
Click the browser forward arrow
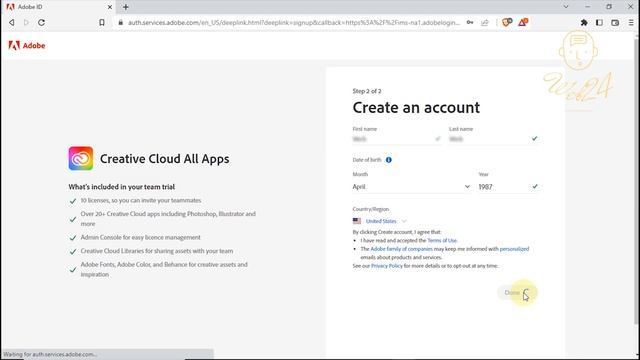coord(26,22)
